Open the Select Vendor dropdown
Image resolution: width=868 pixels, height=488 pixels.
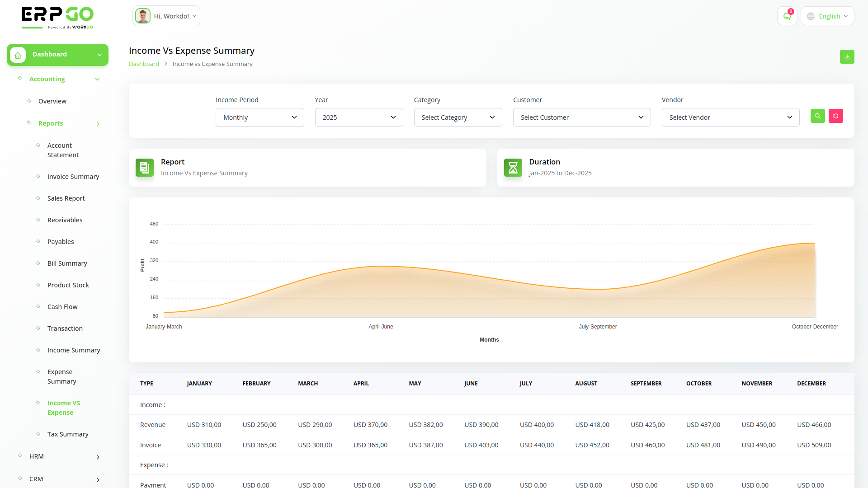(x=730, y=117)
